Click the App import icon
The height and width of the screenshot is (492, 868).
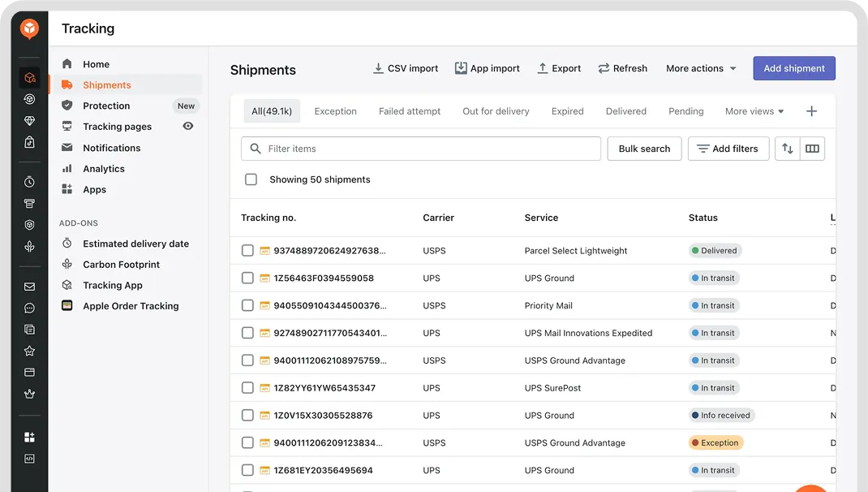[x=461, y=68]
